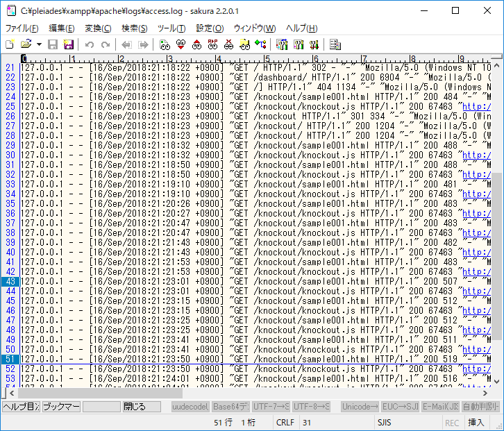Open the http link on line 36
This screenshot has height=431, width=504.
477,213
